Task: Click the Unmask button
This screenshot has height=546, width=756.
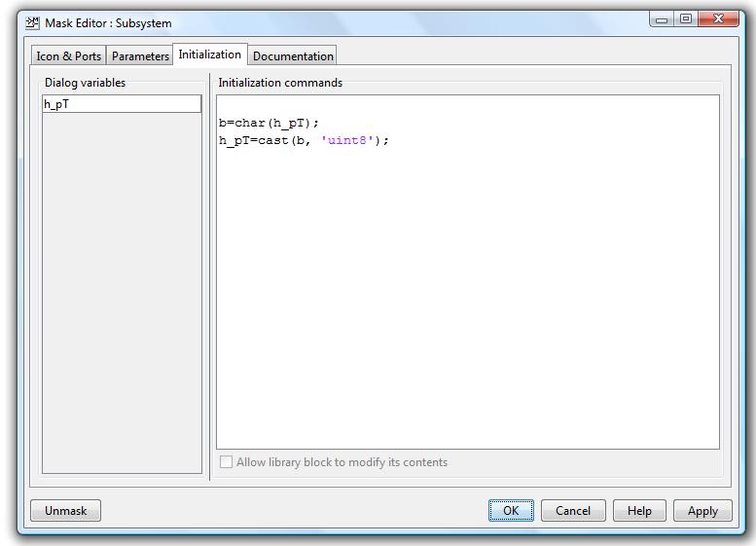Action: (65, 511)
